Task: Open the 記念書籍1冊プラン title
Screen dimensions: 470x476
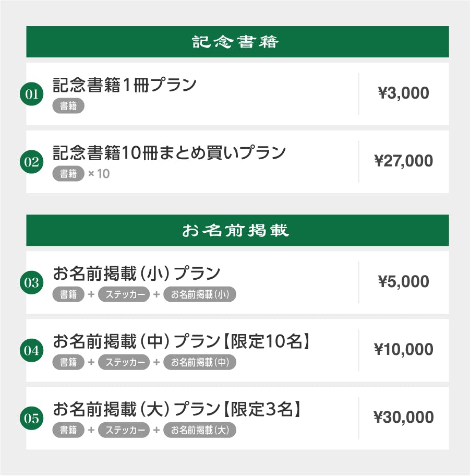Action: 125,85
